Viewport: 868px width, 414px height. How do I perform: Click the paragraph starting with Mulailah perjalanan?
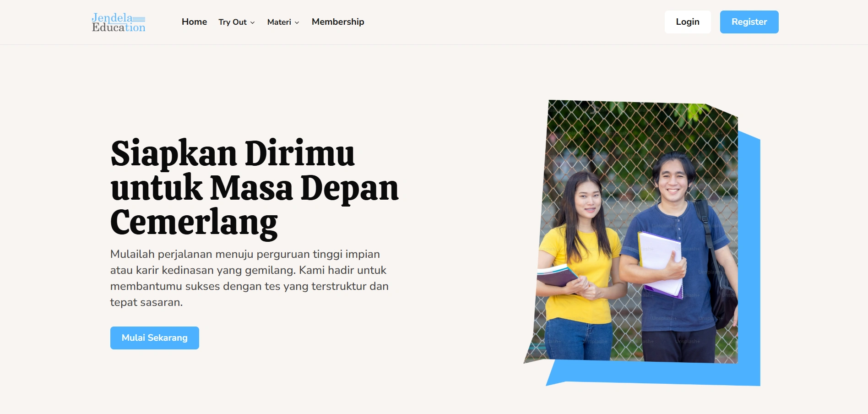(x=250, y=278)
